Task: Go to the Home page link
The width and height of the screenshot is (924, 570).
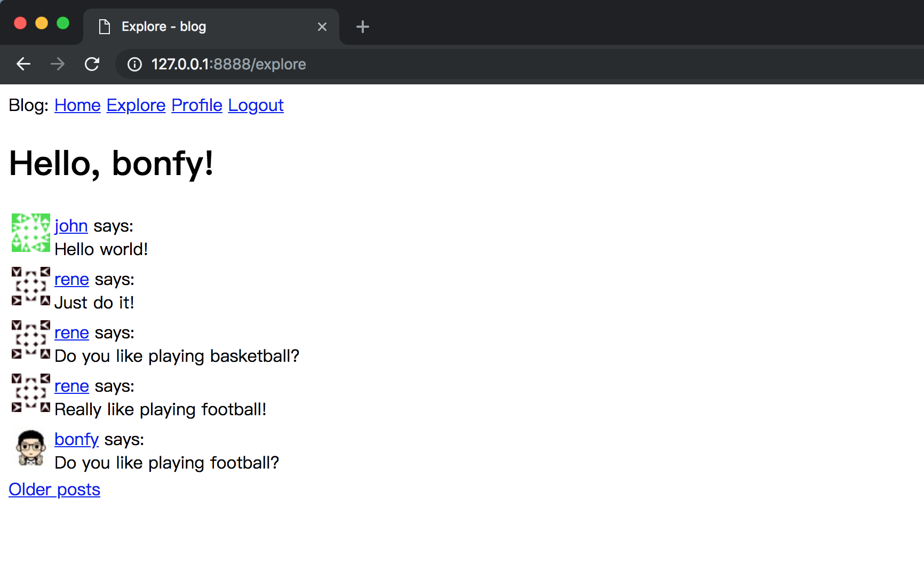Action: pyautogui.click(x=77, y=105)
